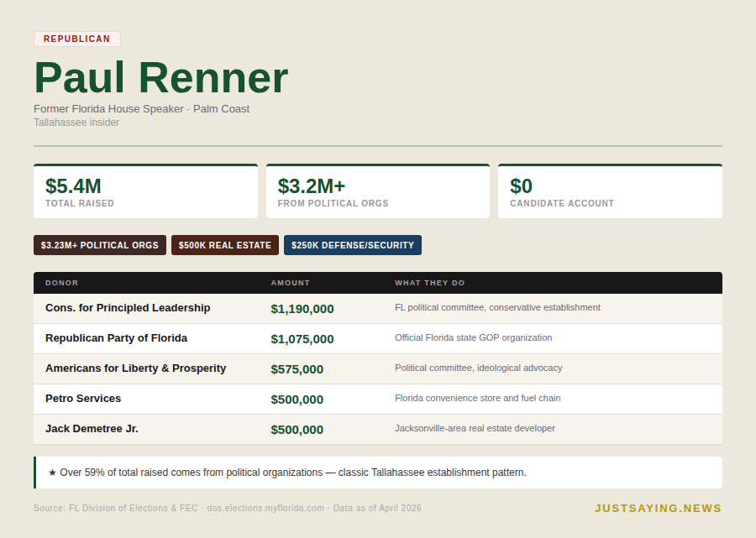Viewport: 756px width, 538px height.
Task: Click the Donor column header
Action: 61,283
